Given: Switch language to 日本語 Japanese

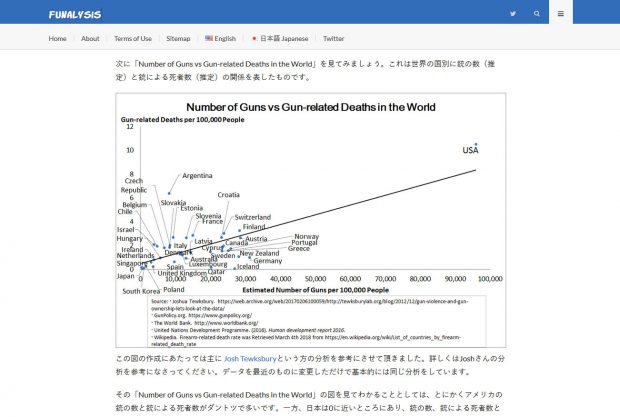Looking at the screenshot, I should (x=284, y=38).
